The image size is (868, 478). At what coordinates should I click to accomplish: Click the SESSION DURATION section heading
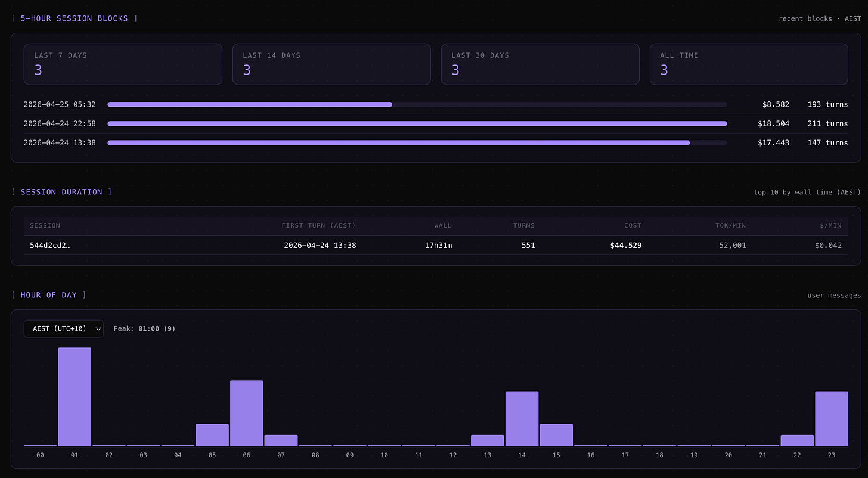click(x=61, y=192)
